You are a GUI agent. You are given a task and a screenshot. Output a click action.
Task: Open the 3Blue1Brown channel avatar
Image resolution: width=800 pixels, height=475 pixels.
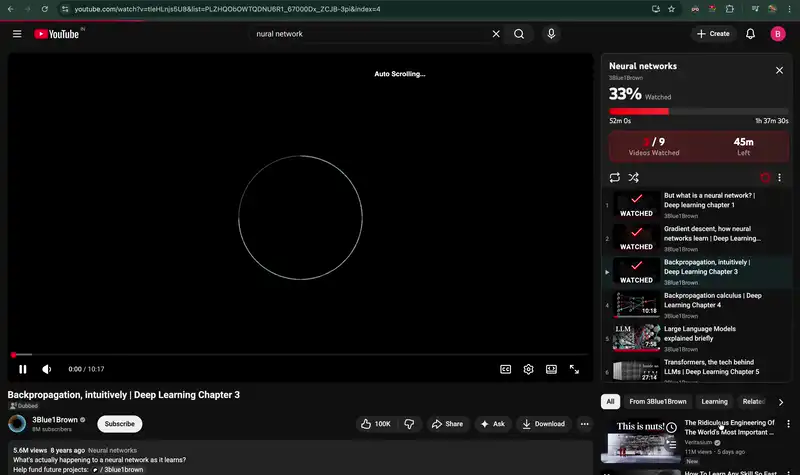17,423
